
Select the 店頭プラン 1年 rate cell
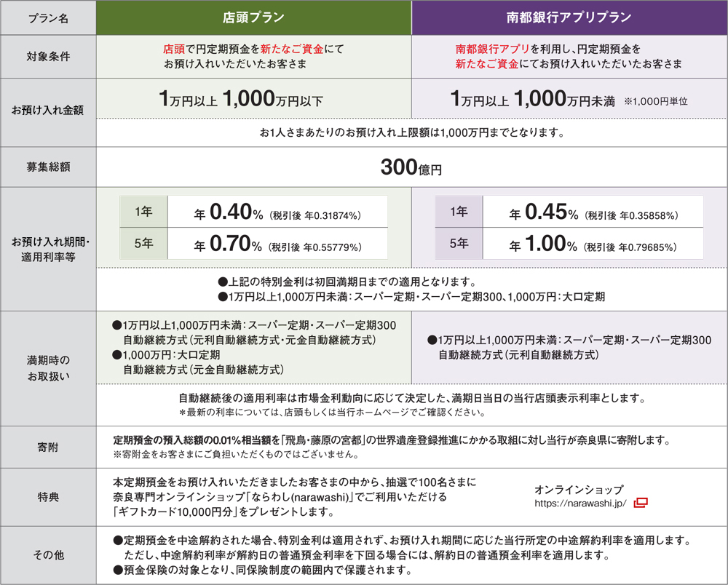pos(143,212)
